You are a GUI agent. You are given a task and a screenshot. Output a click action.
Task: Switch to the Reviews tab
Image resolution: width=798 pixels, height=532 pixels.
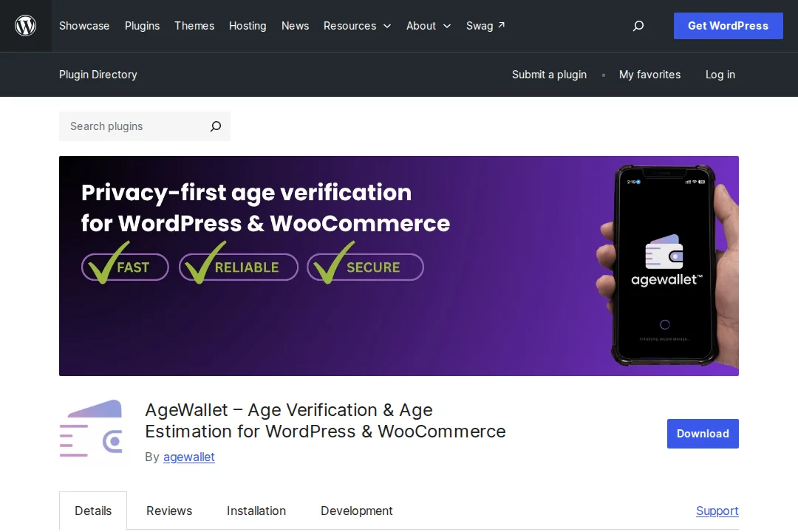[x=169, y=511]
